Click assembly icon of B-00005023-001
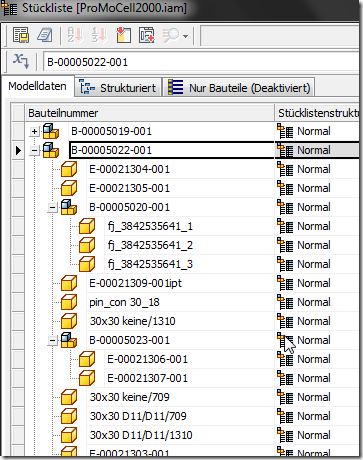This screenshot has height=460, width=363. [69, 340]
